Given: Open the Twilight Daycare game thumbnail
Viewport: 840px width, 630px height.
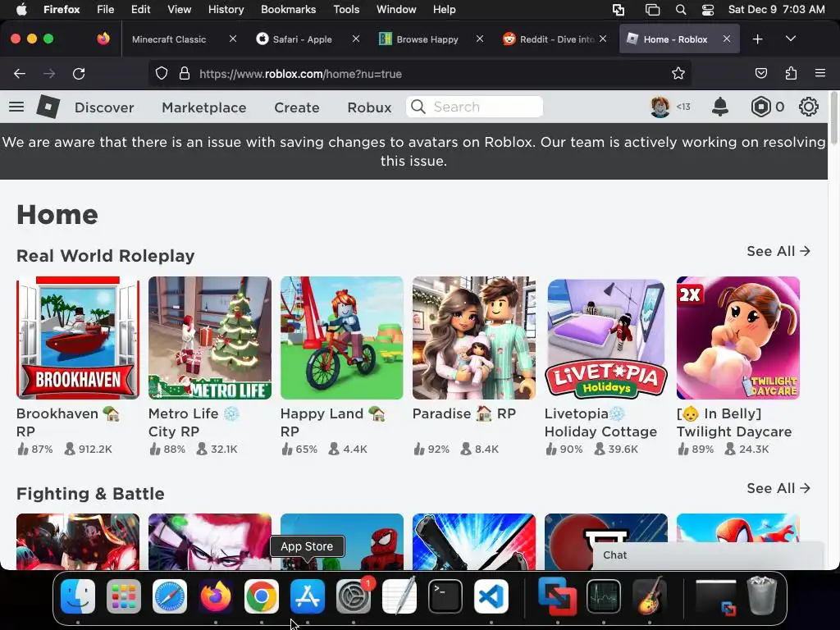Looking at the screenshot, I should (738, 338).
